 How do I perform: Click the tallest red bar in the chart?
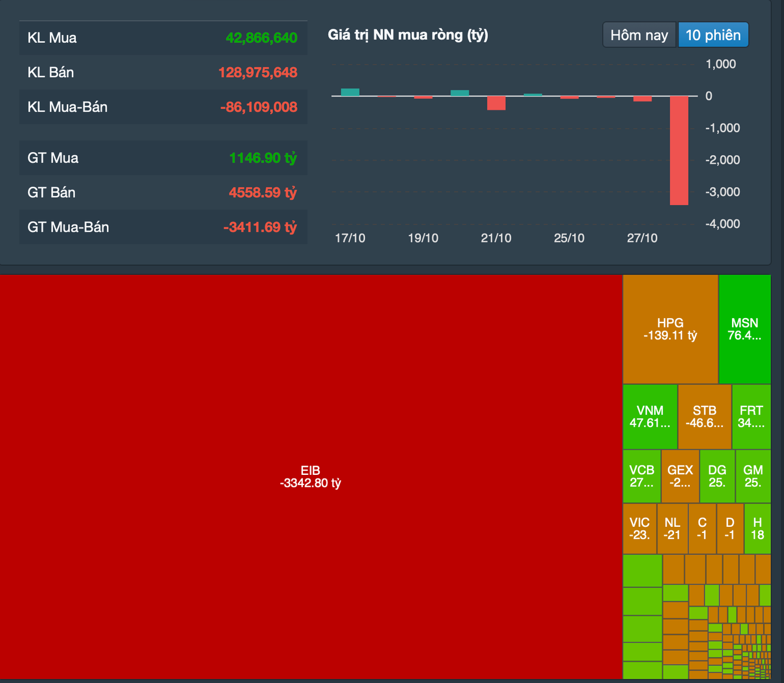[679, 150]
